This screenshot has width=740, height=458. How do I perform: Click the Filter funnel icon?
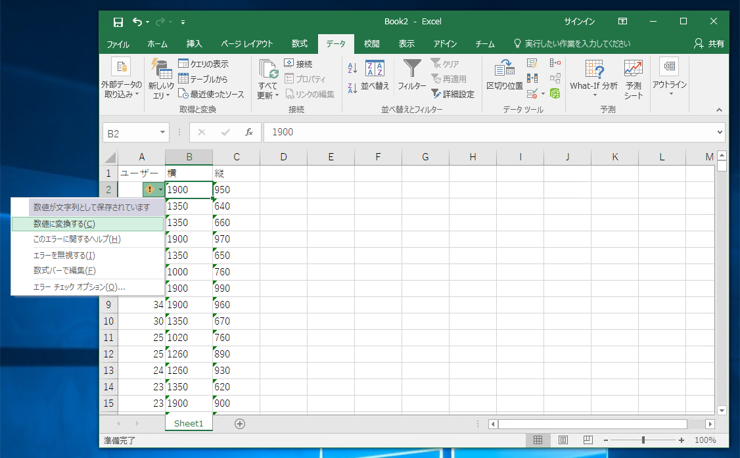pyautogui.click(x=412, y=69)
